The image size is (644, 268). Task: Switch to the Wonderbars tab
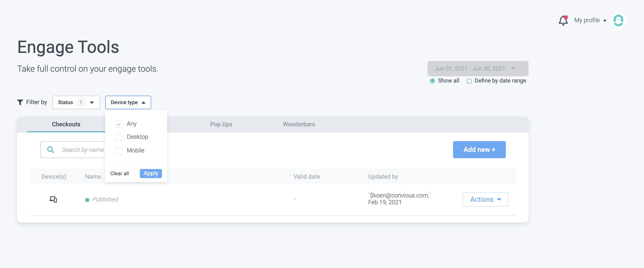tap(299, 124)
